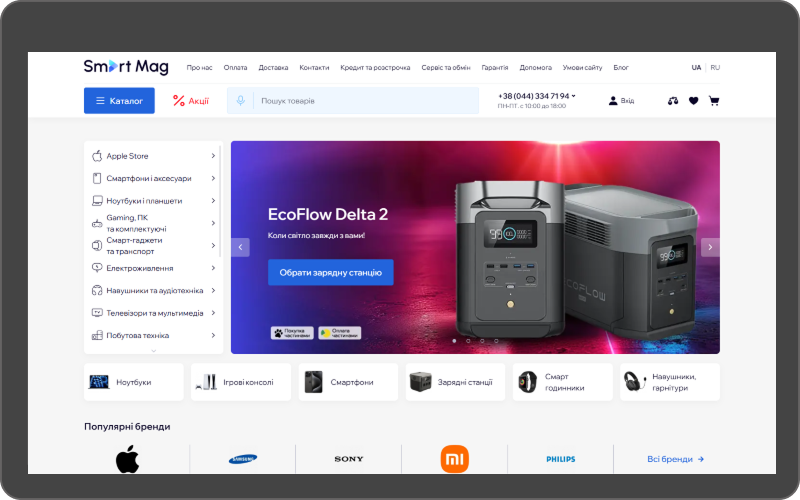800x500 pixels.
Task: Go to the next banner slide arrow
Action: click(x=710, y=247)
